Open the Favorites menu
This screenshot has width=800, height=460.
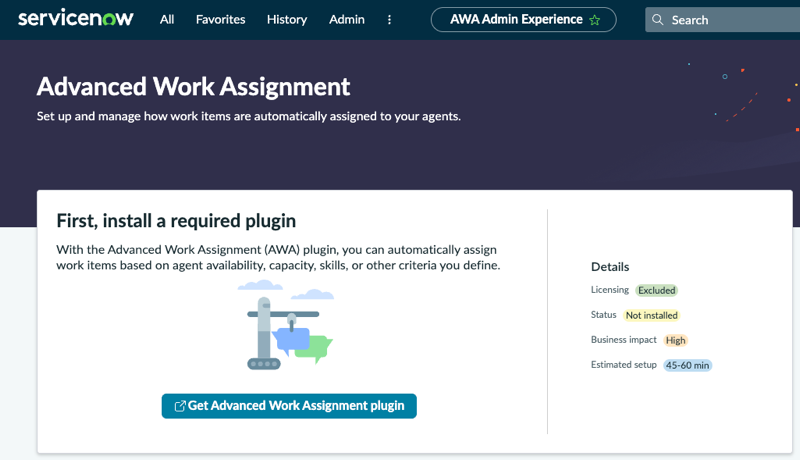pyautogui.click(x=220, y=20)
